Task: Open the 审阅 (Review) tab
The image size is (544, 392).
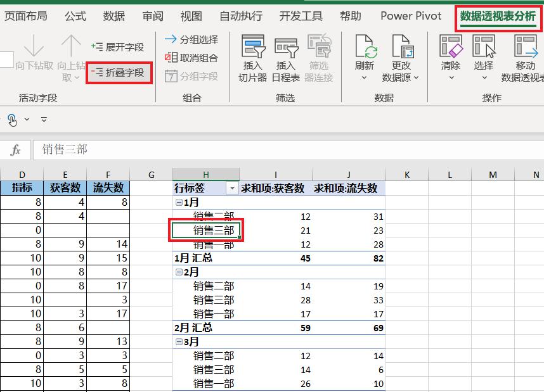Action: (153, 16)
